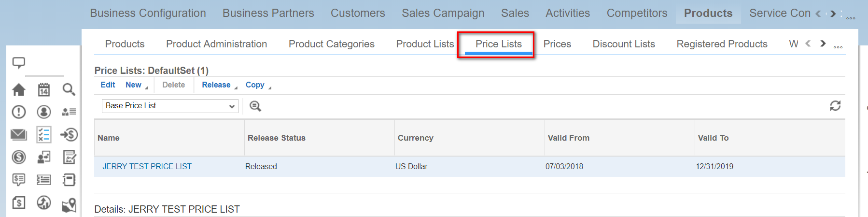Switch to the Discount Lists tab
Screen dimensions: 868x217
tap(624, 44)
